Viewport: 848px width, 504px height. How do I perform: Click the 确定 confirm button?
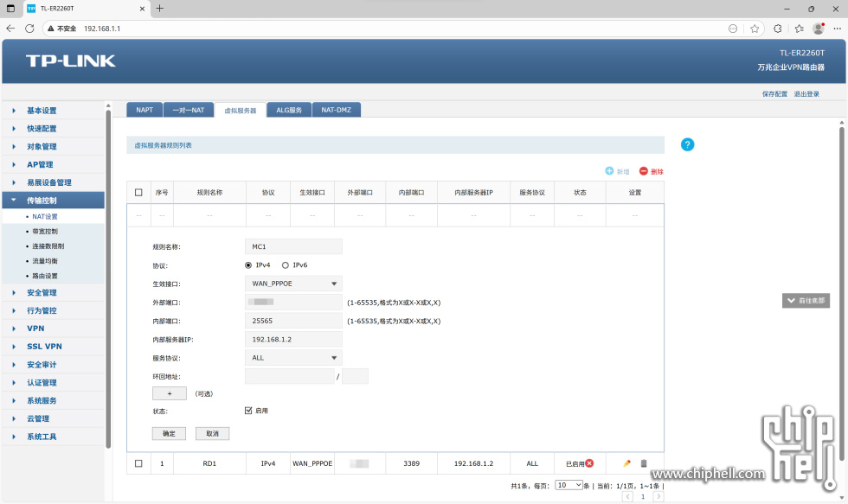(x=169, y=433)
